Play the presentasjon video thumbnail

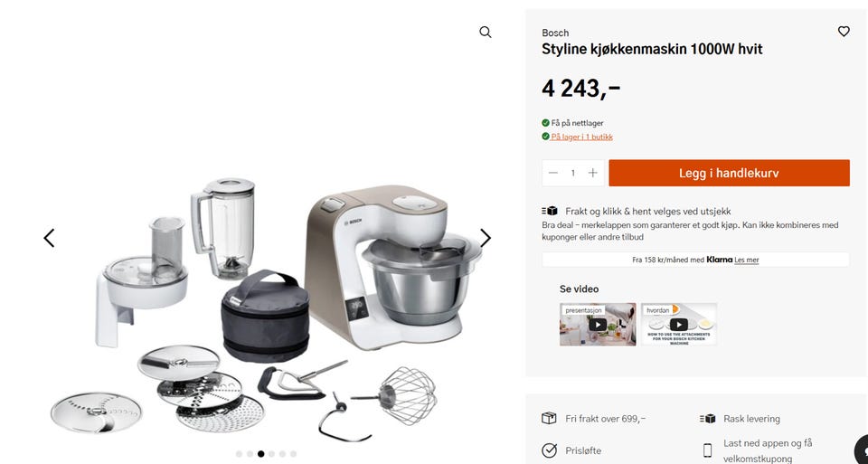click(x=598, y=325)
